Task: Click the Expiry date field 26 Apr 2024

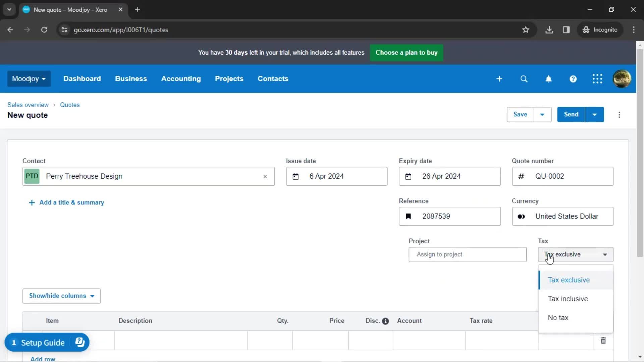Action: (x=450, y=176)
